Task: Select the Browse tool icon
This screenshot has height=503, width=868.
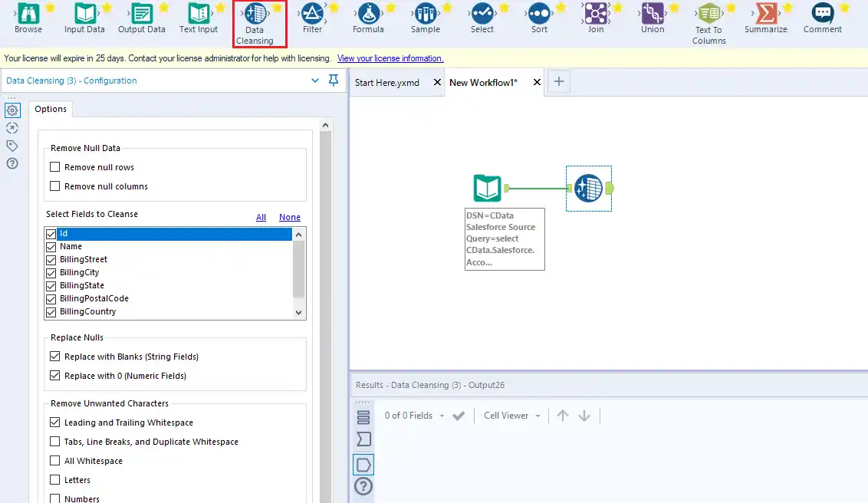Action: point(28,14)
